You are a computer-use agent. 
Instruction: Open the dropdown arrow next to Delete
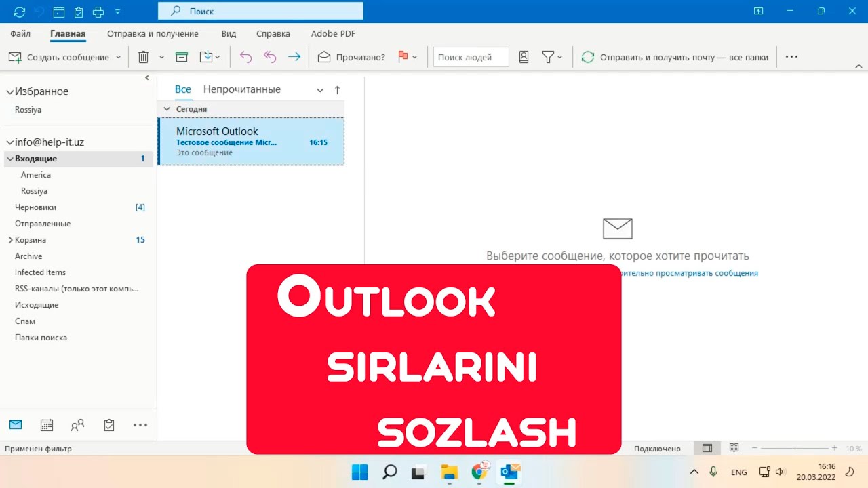click(x=161, y=57)
